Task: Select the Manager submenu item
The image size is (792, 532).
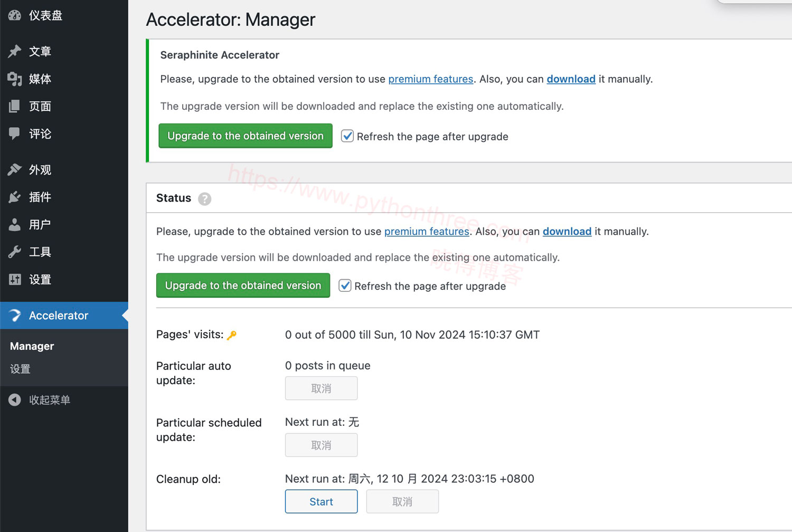Action: 32,346
